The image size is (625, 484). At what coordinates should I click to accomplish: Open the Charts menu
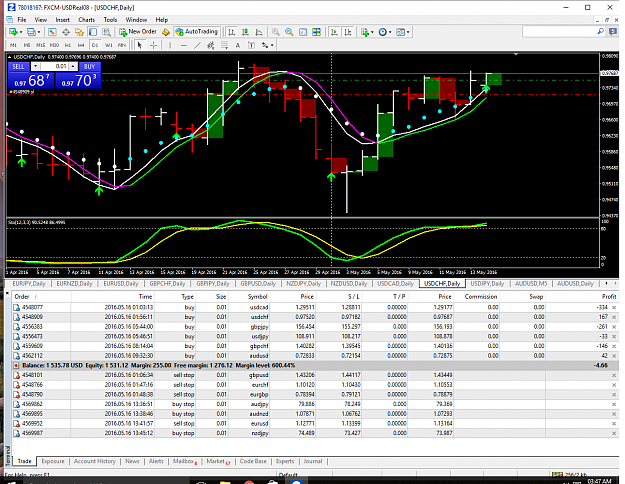pyautogui.click(x=86, y=20)
